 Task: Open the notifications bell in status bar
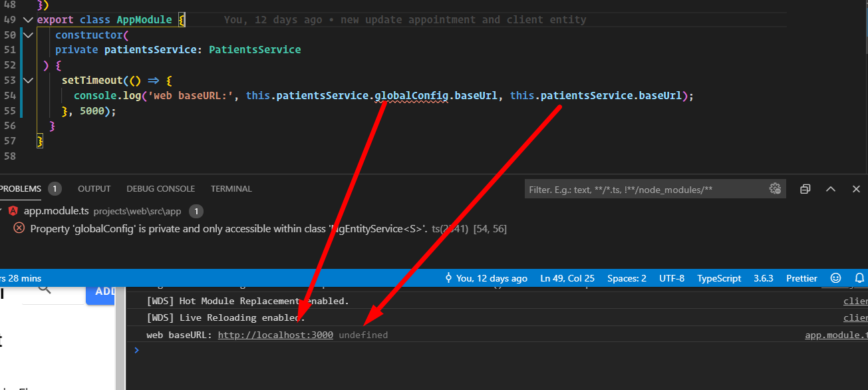tap(860, 278)
